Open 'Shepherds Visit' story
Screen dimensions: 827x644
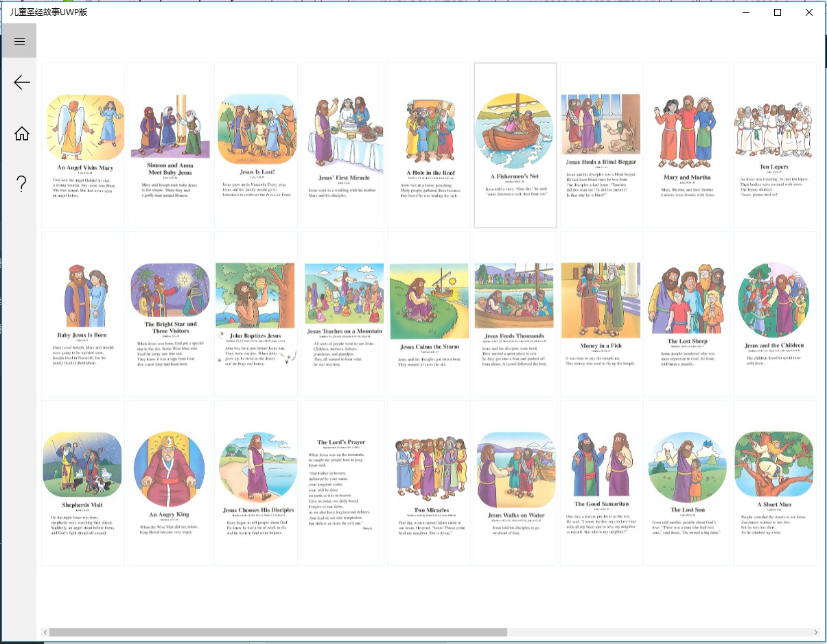point(83,483)
